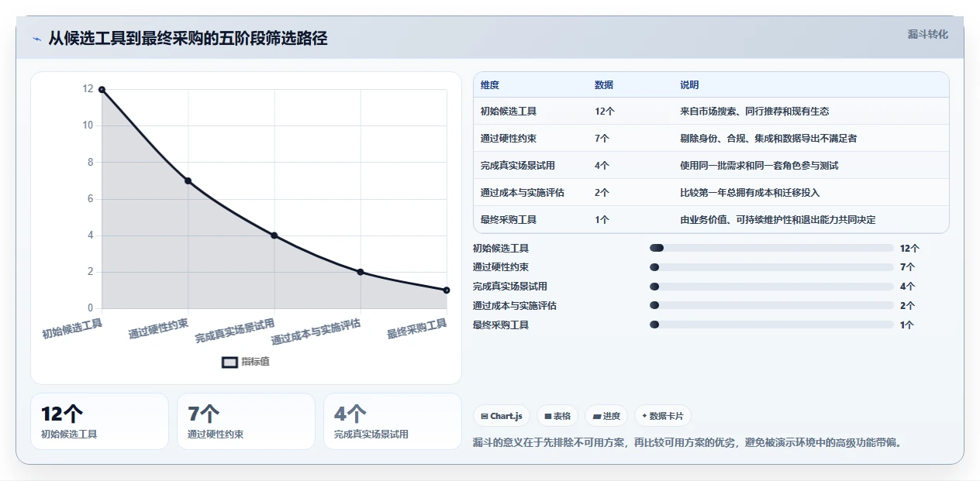Click the 通过成本与实施评估 progress bar
This screenshot has height=481, width=980.
click(x=771, y=306)
